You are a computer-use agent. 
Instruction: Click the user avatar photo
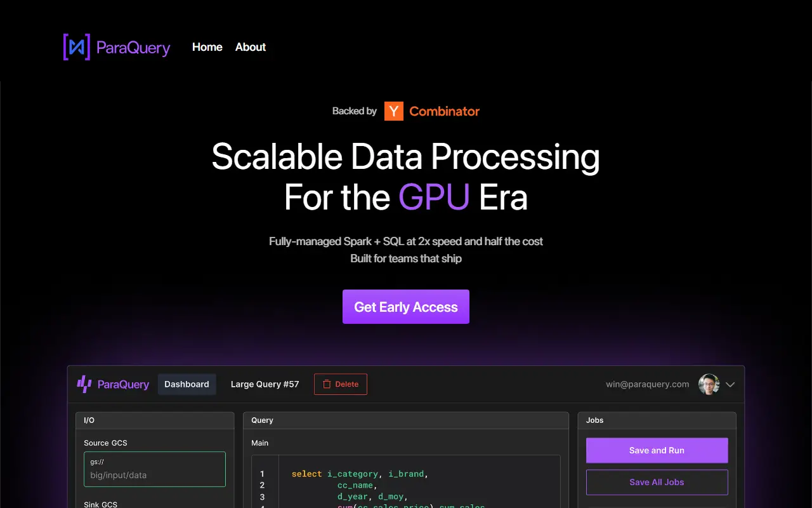pos(709,384)
